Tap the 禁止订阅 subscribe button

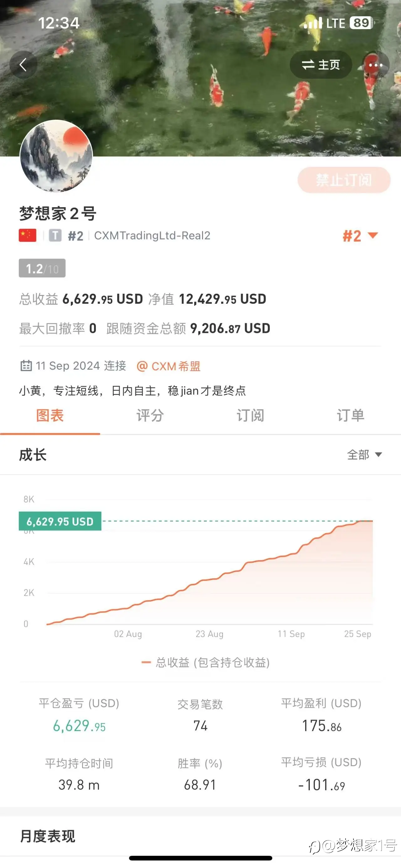(344, 180)
